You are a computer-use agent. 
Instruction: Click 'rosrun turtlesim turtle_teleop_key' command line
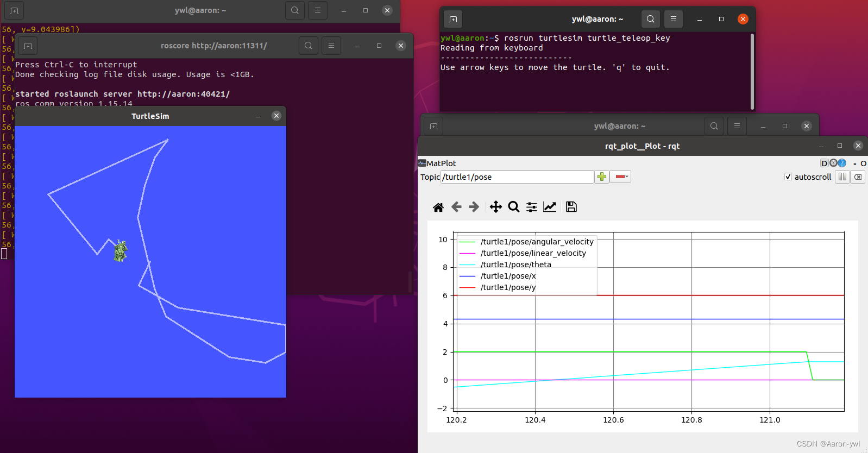(x=587, y=38)
